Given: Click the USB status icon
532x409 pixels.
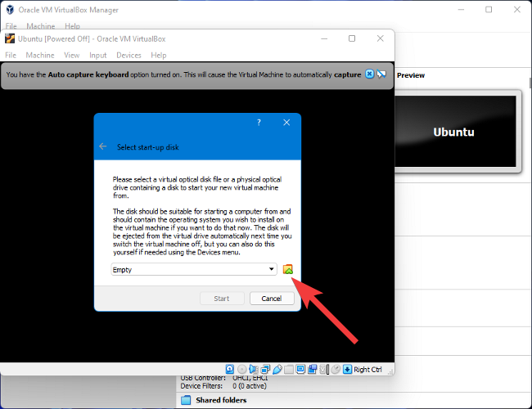Looking at the screenshot, I should point(277,369).
